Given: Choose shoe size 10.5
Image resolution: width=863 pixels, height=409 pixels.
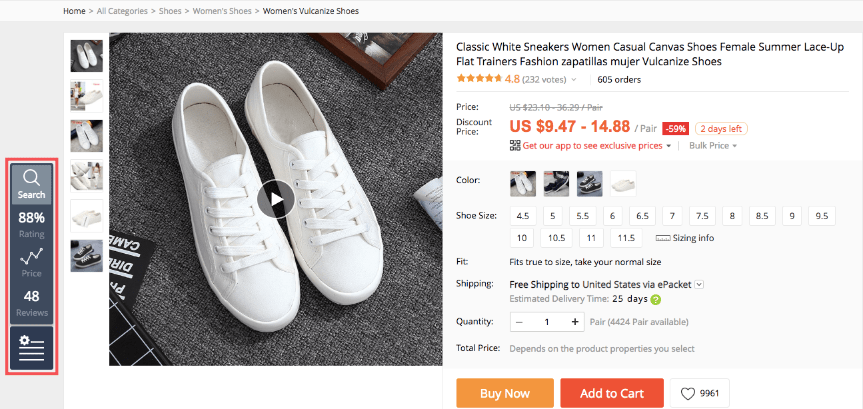Looking at the screenshot, I should point(554,238).
